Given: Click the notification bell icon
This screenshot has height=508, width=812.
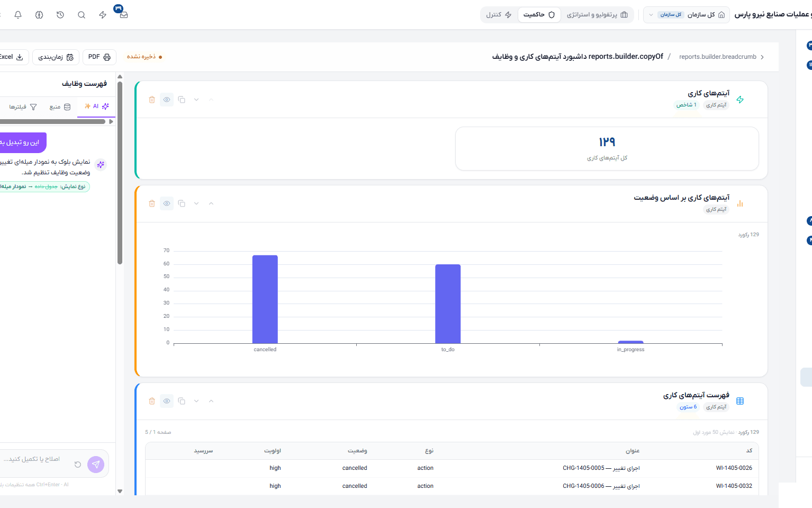Looking at the screenshot, I should [x=18, y=15].
